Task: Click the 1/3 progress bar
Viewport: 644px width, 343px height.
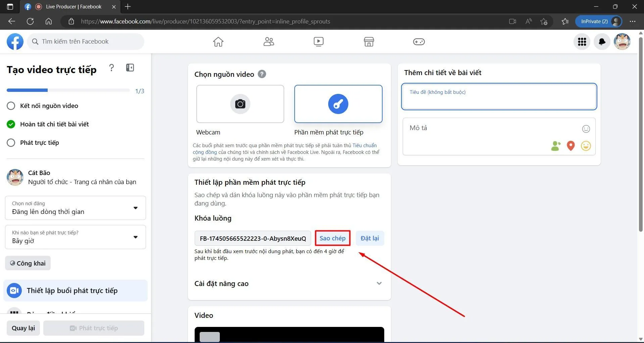Action: click(68, 90)
